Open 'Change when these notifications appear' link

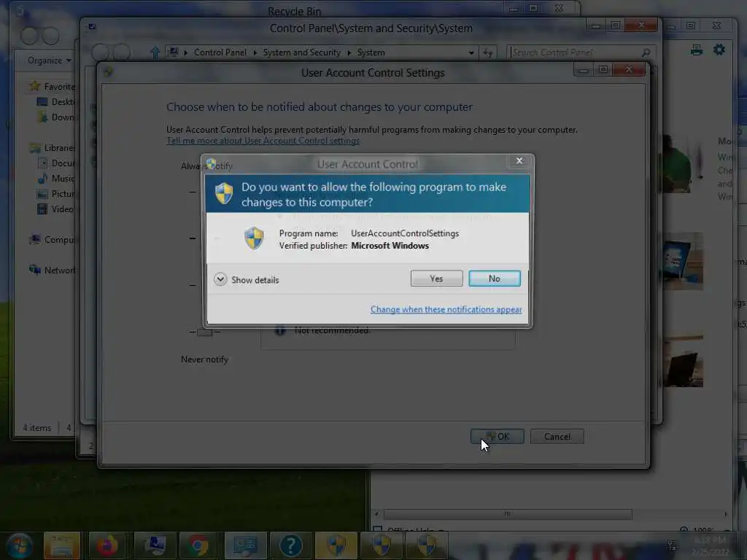click(x=446, y=309)
